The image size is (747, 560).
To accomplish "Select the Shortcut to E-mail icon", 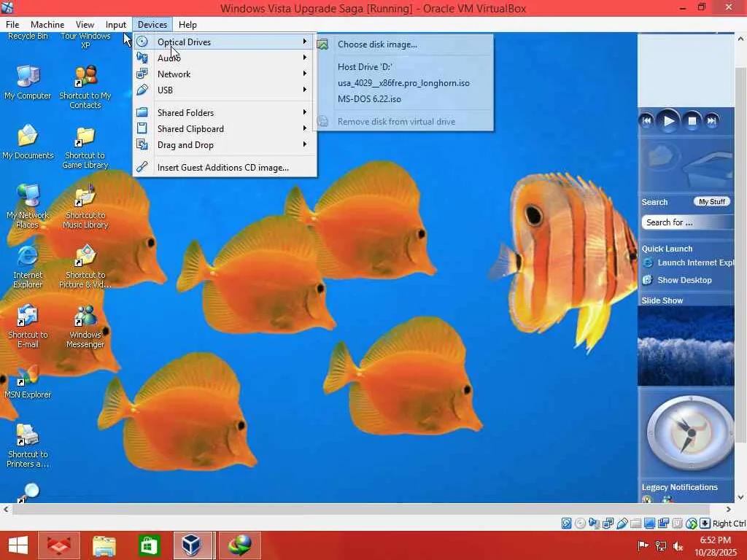I will (28, 326).
